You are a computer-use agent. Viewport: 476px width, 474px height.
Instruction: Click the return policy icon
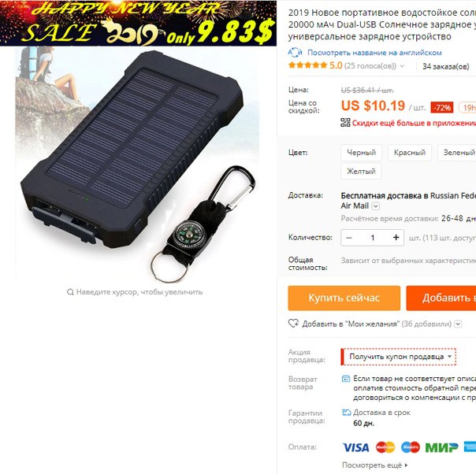(346, 379)
